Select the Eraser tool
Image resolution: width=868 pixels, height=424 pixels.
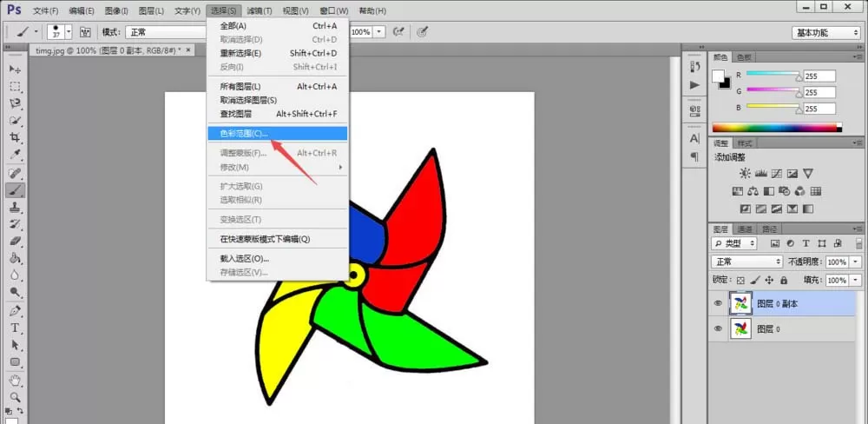[x=16, y=241]
